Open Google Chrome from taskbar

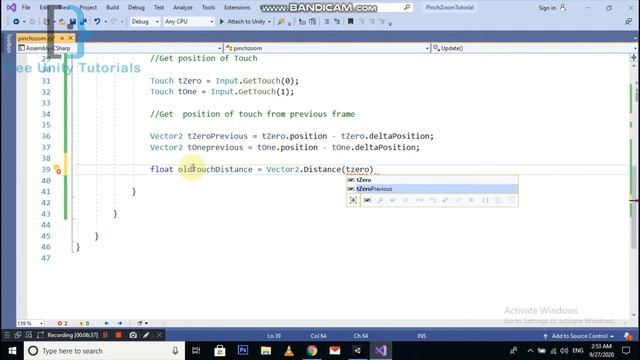(x=312, y=351)
